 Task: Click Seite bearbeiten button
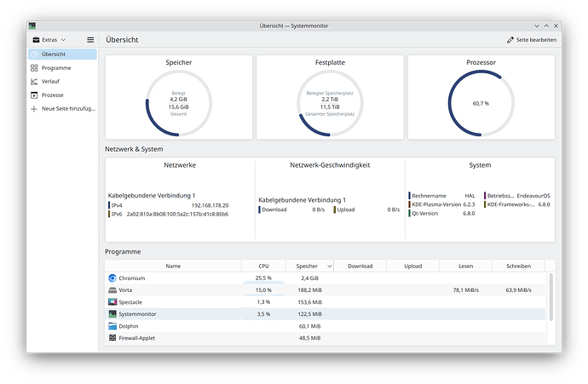point(532,40)
